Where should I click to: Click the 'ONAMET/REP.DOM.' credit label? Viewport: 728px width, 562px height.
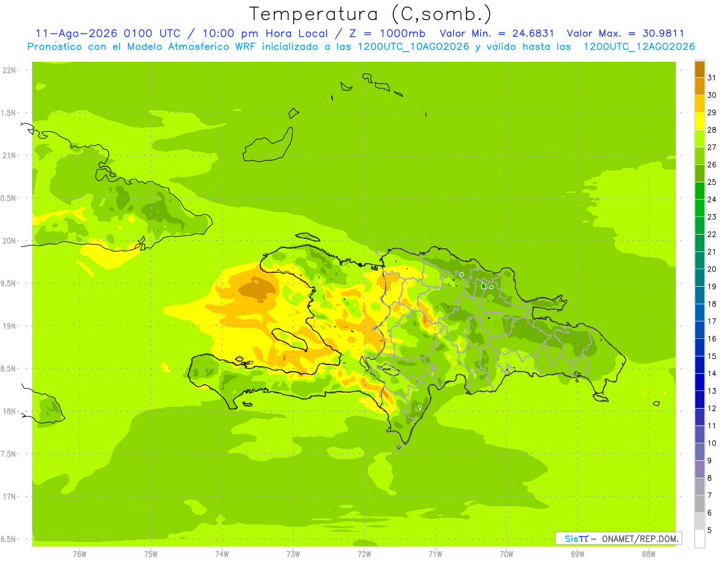(x=639, y=538)
